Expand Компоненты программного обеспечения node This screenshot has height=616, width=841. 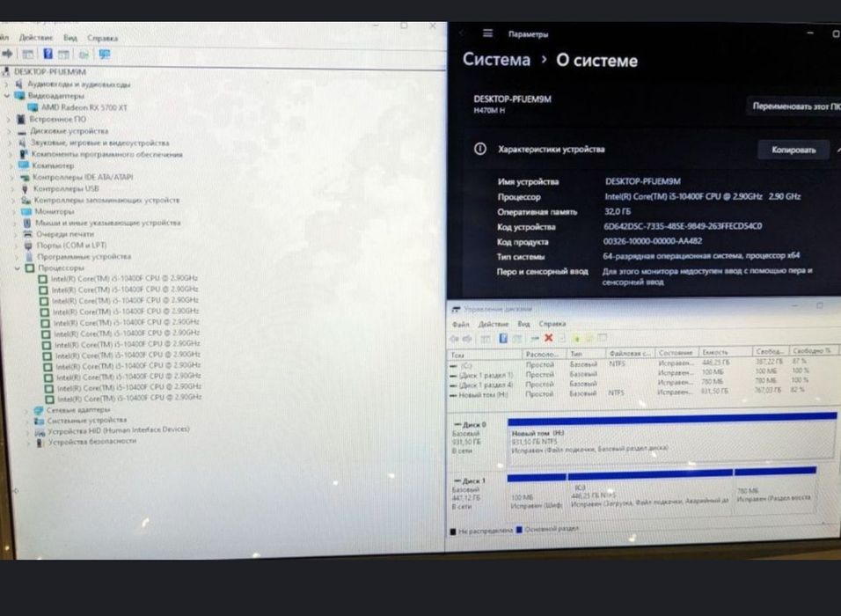(11, 155)
